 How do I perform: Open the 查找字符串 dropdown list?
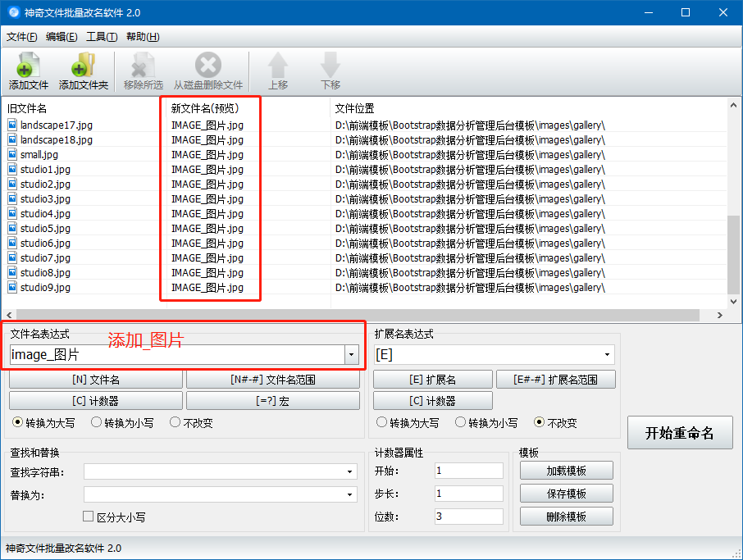pos(349,471)
